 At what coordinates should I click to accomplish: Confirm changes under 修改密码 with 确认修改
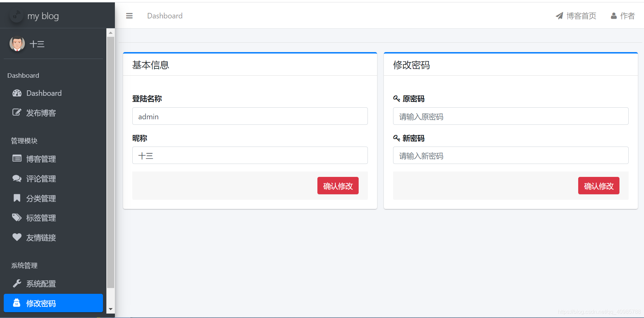[599, 186]
